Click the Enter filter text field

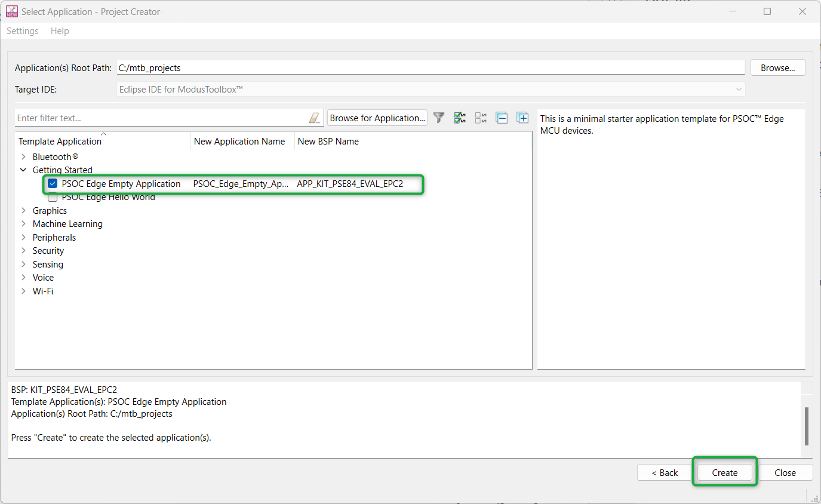tap(161, 118)
